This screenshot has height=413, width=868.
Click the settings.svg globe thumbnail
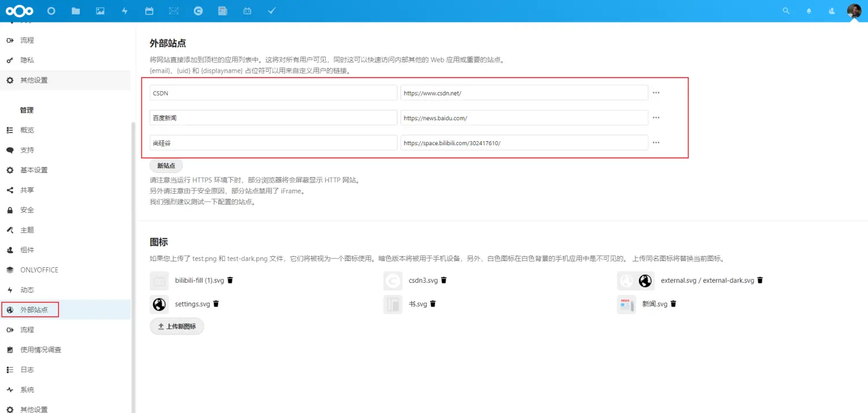tap(159, 304)
